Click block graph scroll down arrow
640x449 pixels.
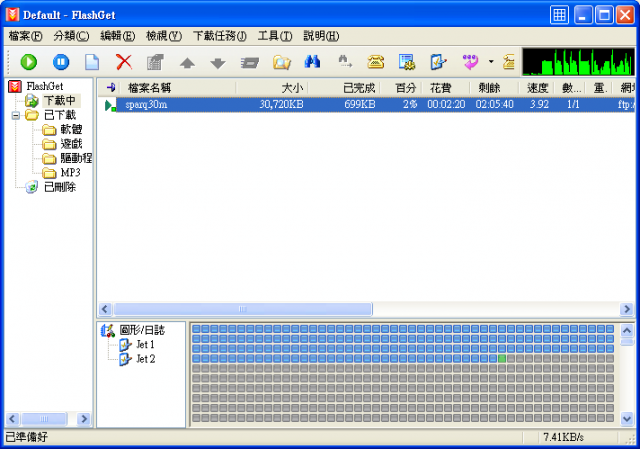627,418
